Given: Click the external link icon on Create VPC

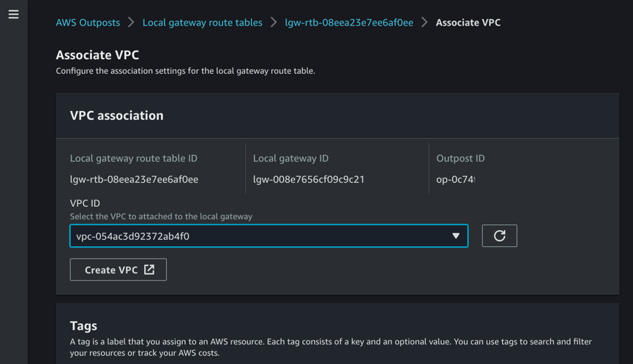Looking at the screenshot, I should (x=149, y=270).
